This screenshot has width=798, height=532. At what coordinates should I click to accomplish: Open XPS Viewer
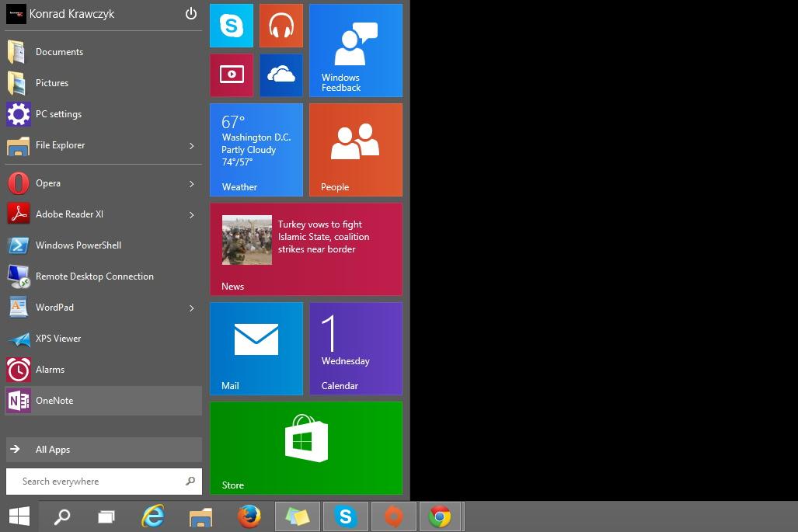coord(103,338)
